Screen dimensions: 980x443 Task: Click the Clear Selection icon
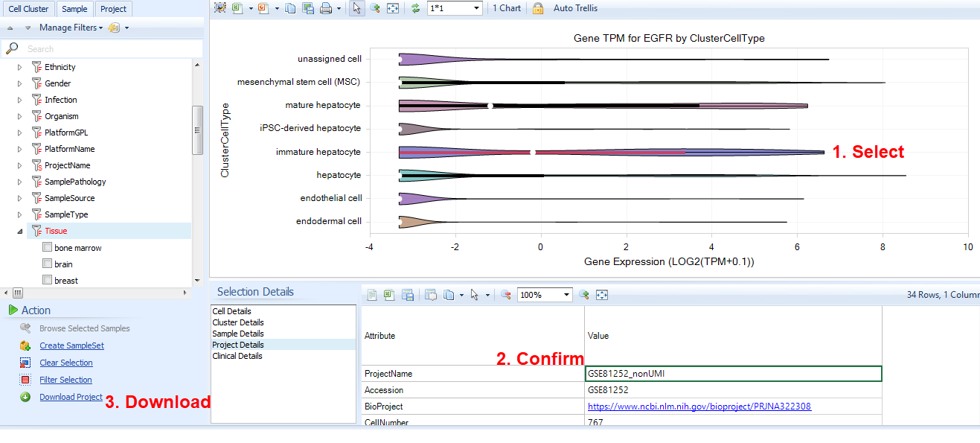pos(25,363)
